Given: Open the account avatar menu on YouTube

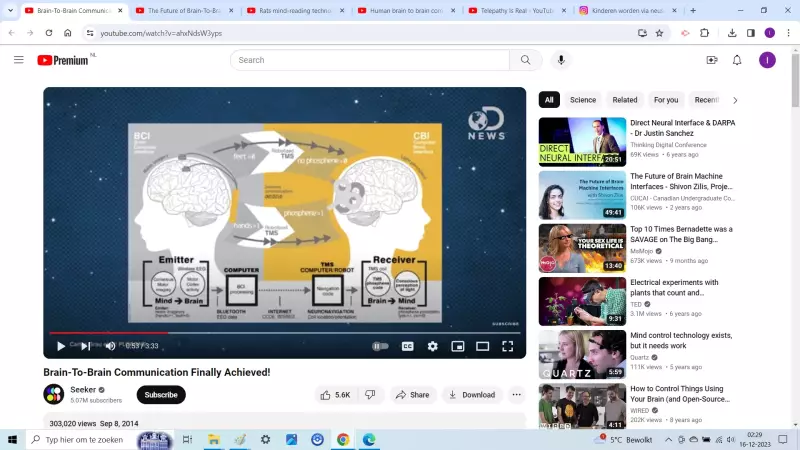Looking at the screenshot, I should pyautogui.click(x=767, y=60).
